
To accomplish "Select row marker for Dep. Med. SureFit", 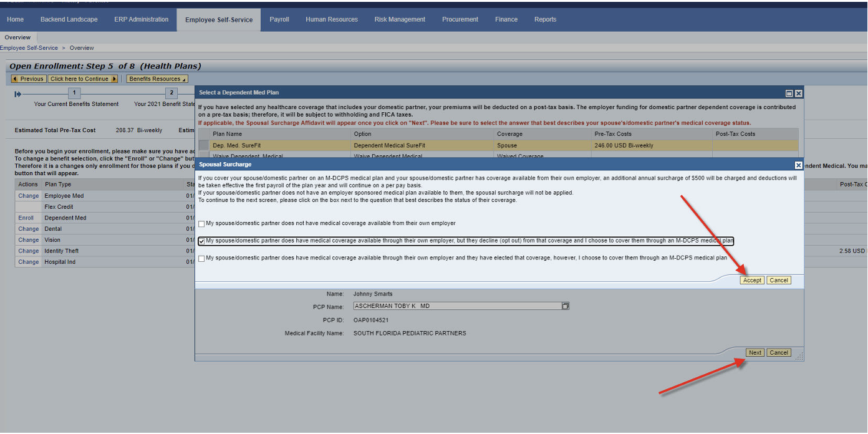I will (204, 145).
